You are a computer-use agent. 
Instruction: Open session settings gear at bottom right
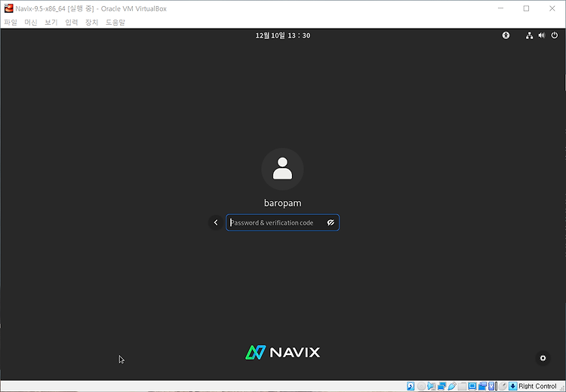coord(543,358)
